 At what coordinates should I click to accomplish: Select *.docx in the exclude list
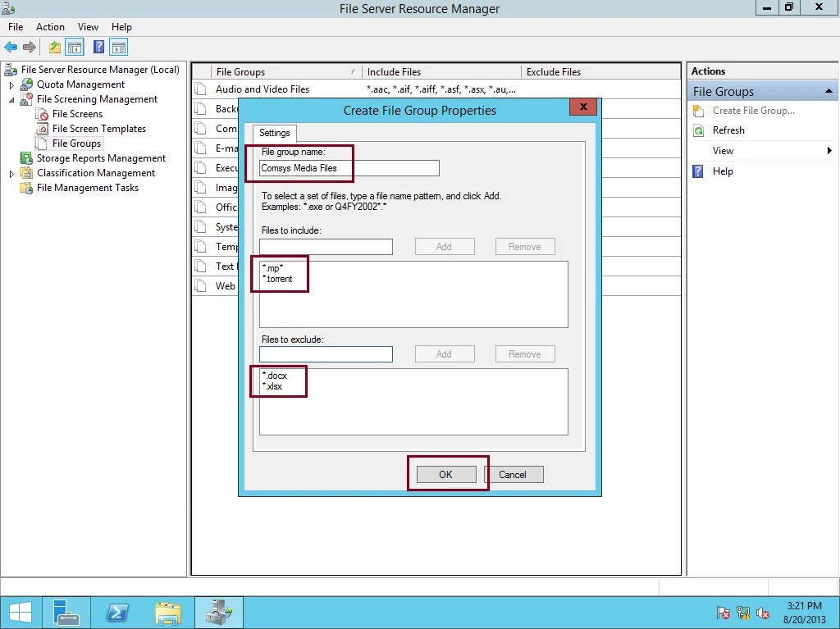tap(274, 376)
